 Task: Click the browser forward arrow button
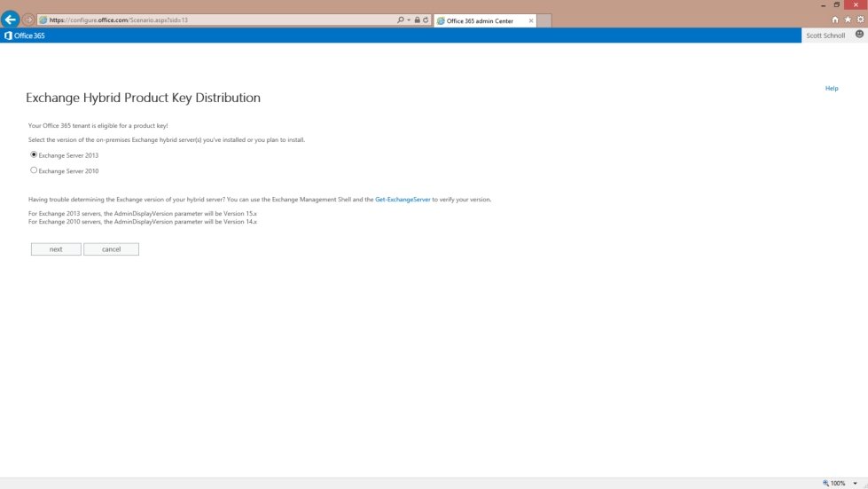click(x=28, y=20)
